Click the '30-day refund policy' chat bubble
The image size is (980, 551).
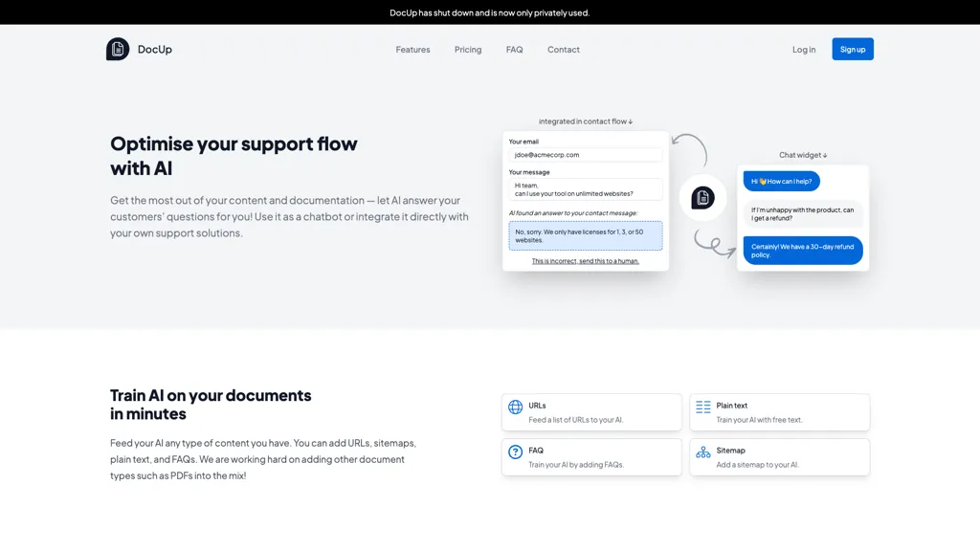[803, 251]
